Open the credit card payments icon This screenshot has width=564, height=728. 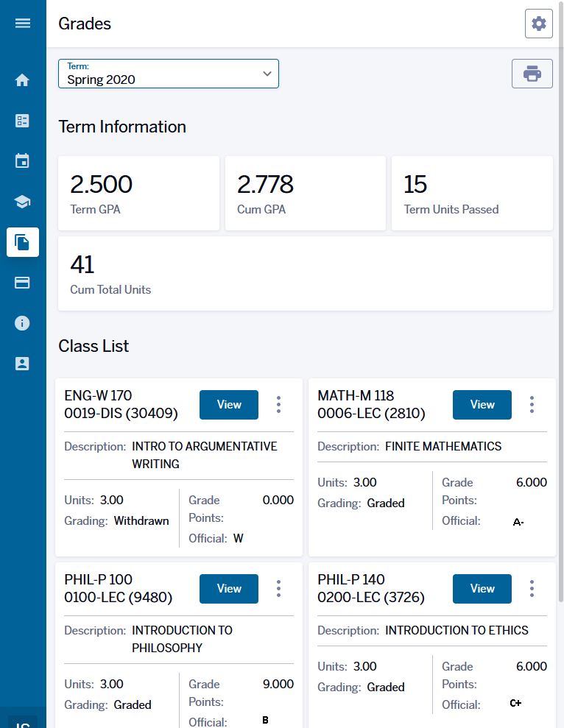click(x=23, y=283)
